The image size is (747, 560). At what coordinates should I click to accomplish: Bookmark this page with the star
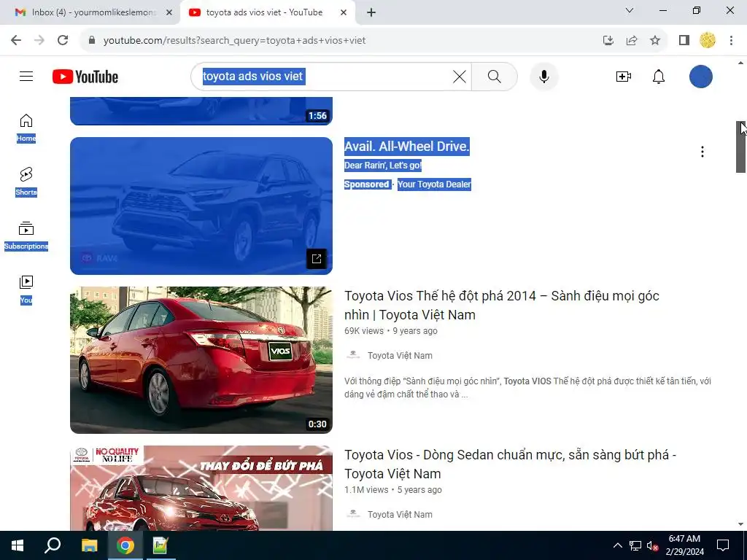[x=655, y=41]
